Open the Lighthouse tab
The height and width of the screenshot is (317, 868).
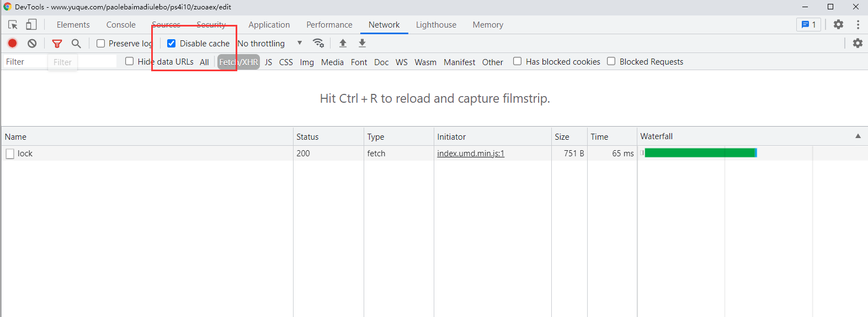(x=436, y=25)
